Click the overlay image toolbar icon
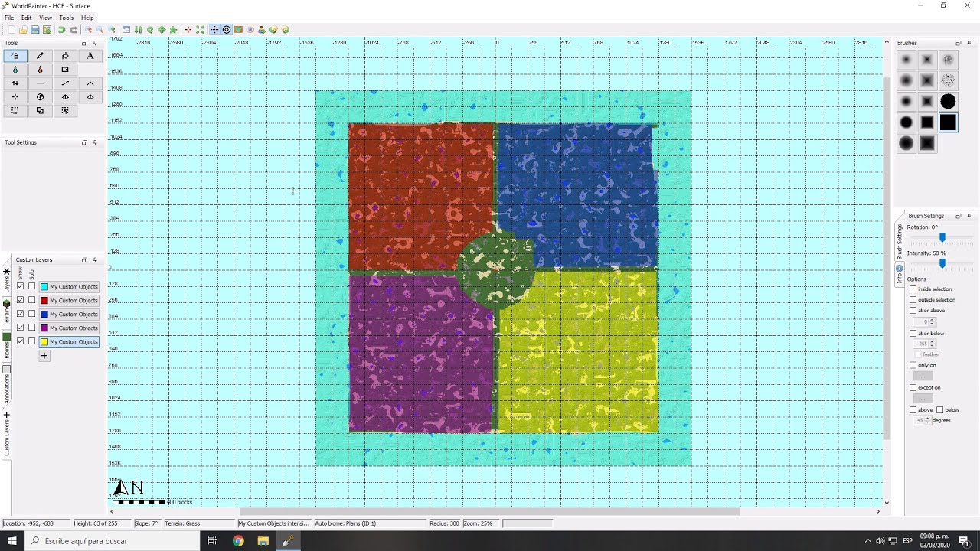Image resolution: width=980 pixels, height=551 pixels. 238,30
